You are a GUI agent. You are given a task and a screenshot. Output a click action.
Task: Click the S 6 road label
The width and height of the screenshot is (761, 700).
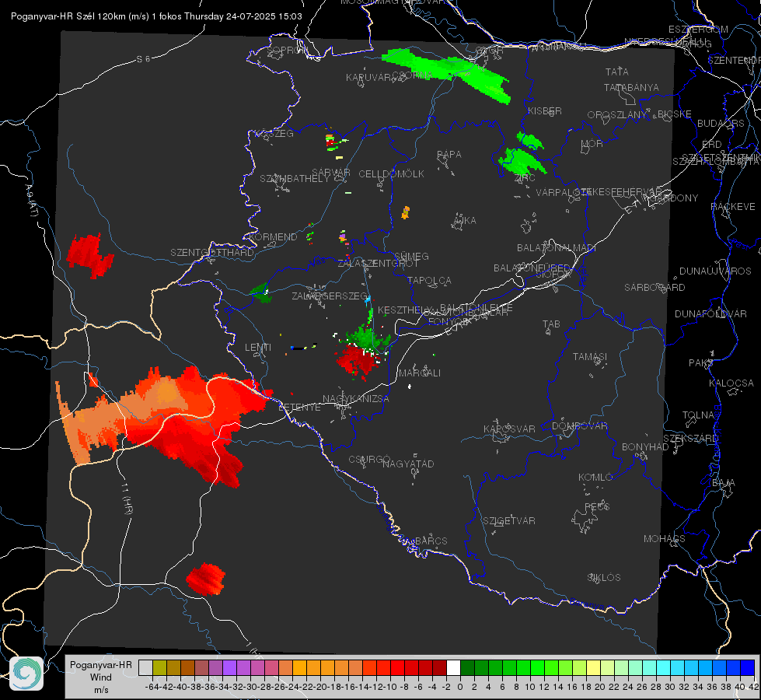coord(143,59)
